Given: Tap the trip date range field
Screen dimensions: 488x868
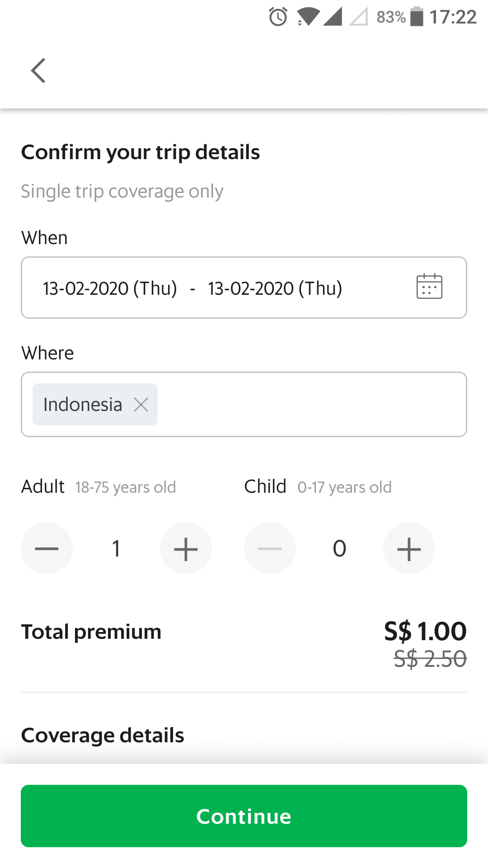Looking at the screenshot, I should pos(226,288).
